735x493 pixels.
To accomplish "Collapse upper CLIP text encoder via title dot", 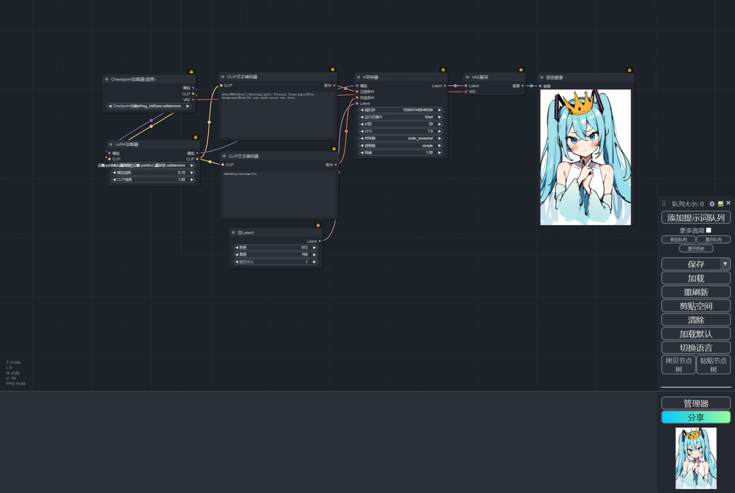I will [x=223, y=77].
